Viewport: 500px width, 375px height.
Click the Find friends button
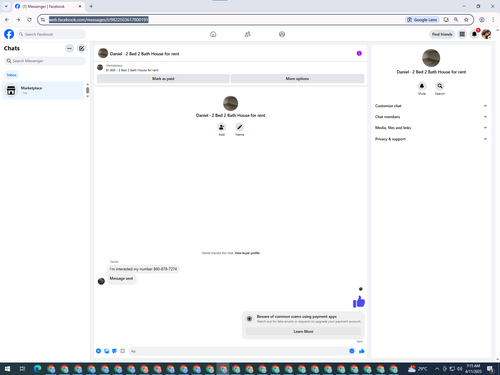point(442,34)
